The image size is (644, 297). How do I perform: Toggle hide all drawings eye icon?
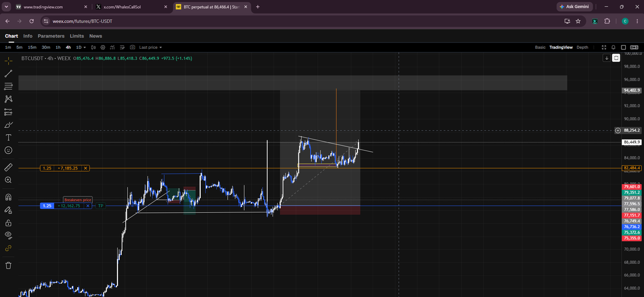8,235
